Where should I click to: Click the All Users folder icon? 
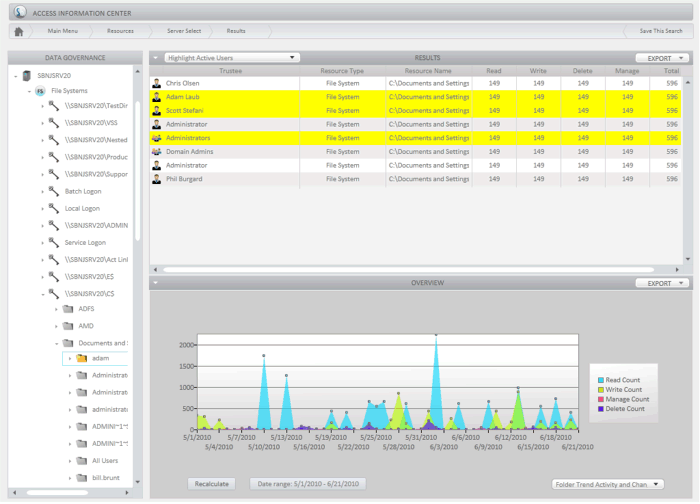tap(82, 461)
